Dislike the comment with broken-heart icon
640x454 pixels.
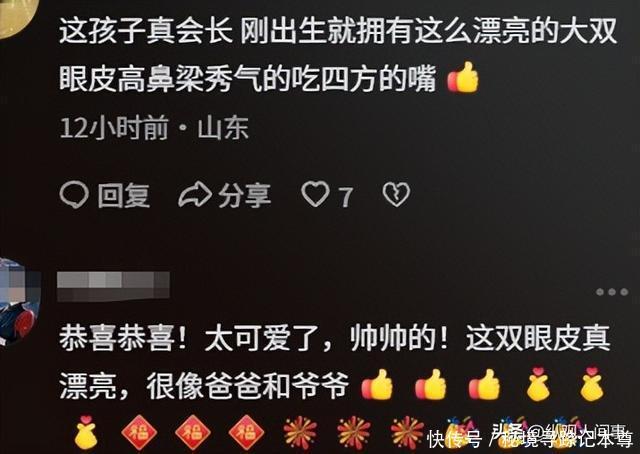(396, 194)
